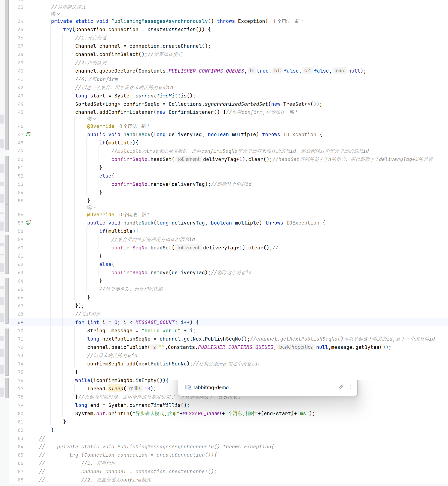Click getNextPublishSeqNo on line 71
Screen dimensions: 448x486
click(x=212, y=339)
